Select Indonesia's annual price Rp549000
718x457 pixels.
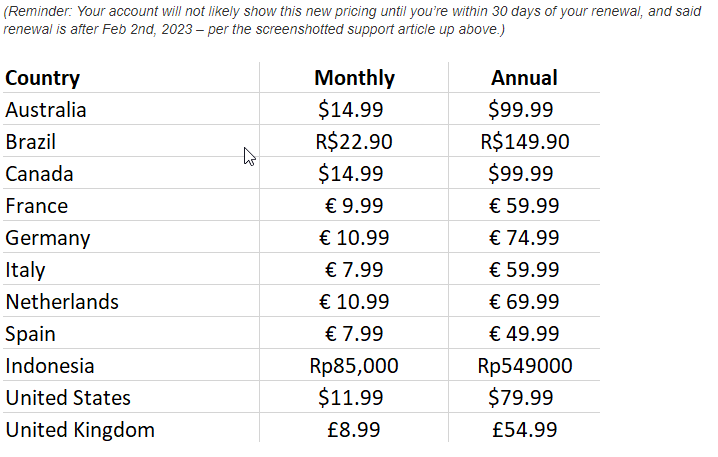(524, 366)
